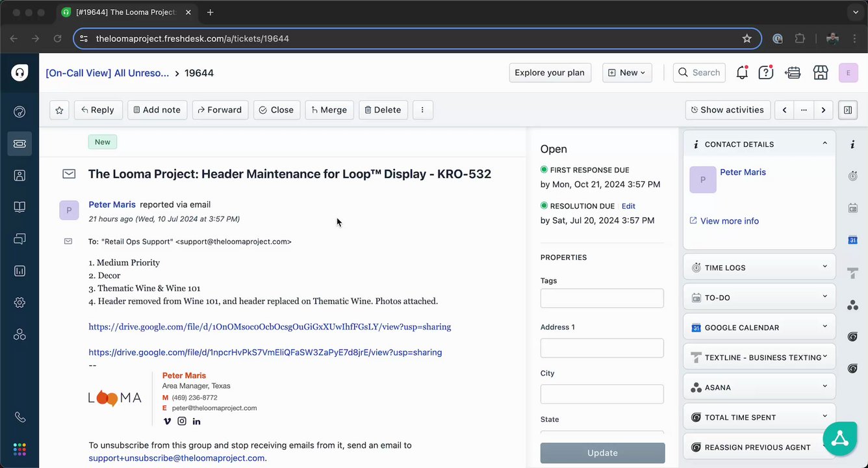The width and height of the screenshot is (868, 468).
Task: Click the green floating widget button
Action: coord(840,439)
